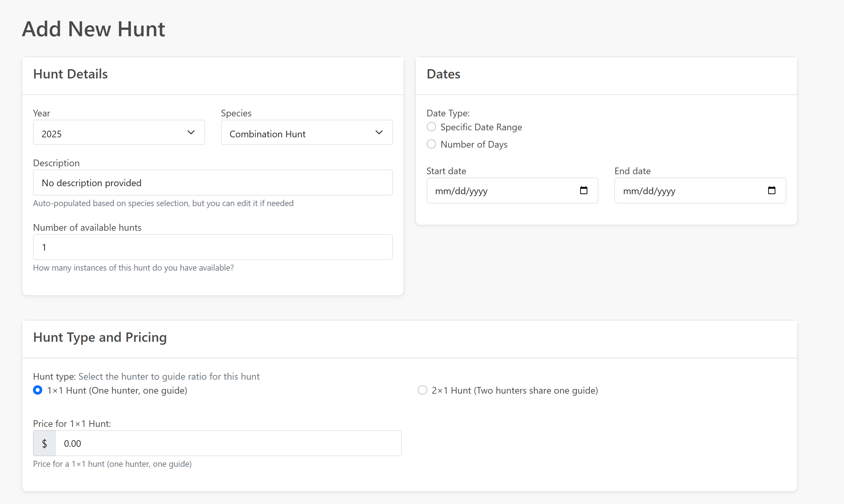Click the Hunt Details section heading

[70, 74]
